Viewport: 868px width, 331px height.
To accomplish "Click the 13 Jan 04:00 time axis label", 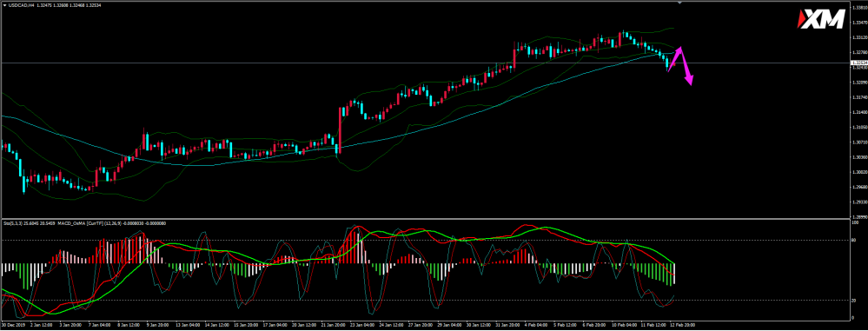I will pyautogui.click(x=189, y=324).
